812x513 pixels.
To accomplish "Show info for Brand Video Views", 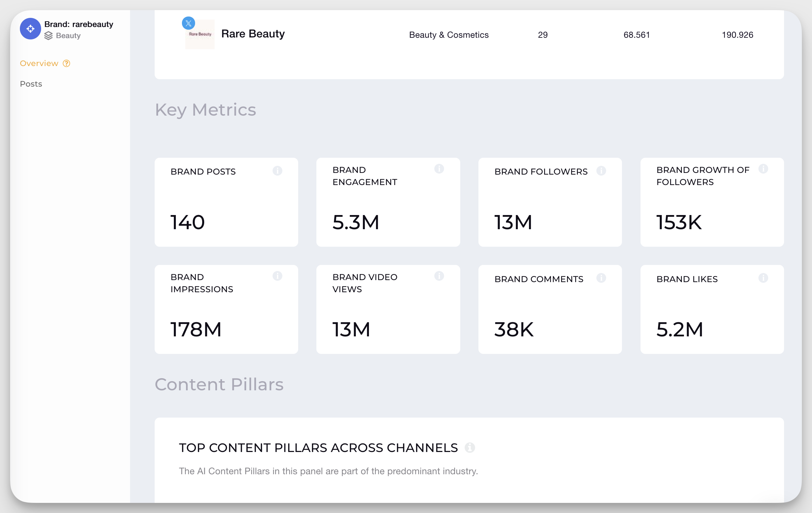I will 439,276.
